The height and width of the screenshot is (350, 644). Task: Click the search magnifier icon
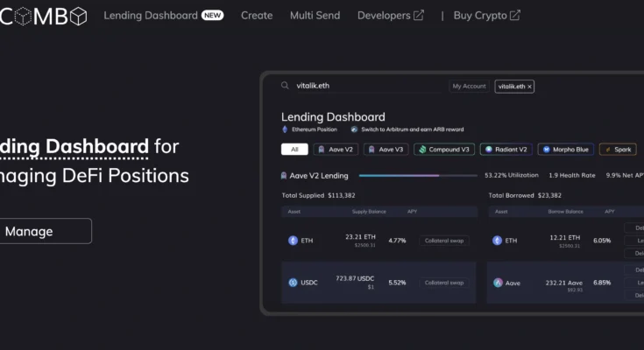click(285, 86)
